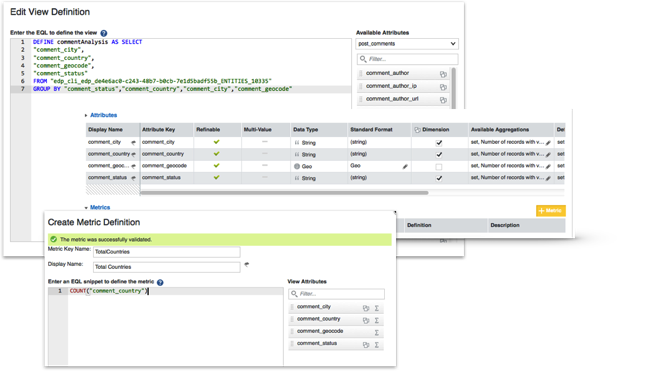Click the Definition column header in Metrics
The image size is (650, 371).
coord(446,225)
